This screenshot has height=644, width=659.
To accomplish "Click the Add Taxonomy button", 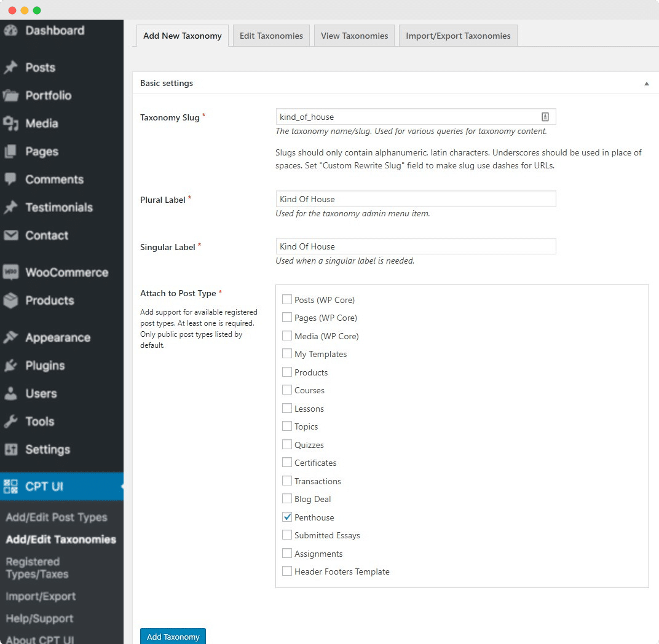I will pyautogui.click(x=173, y=636).
